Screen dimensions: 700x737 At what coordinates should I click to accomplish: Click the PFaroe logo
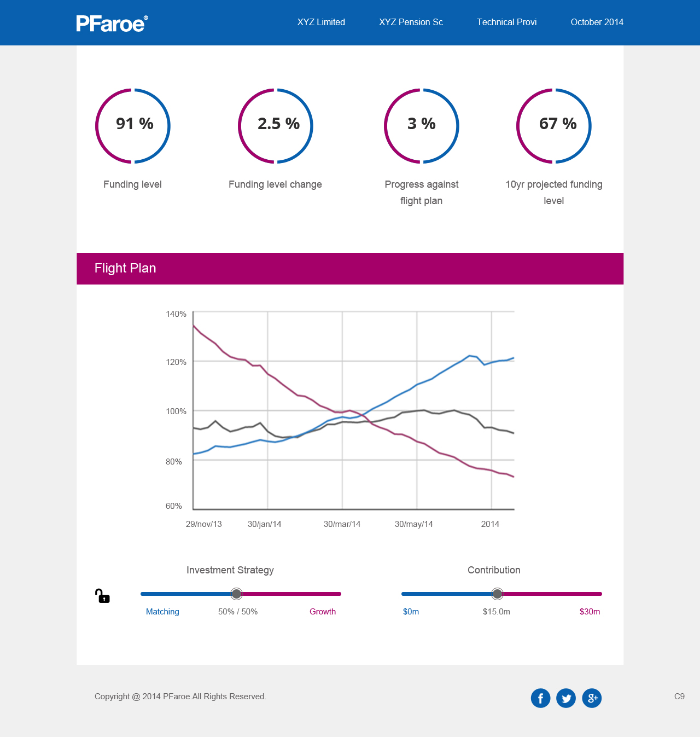coord(112,24)
